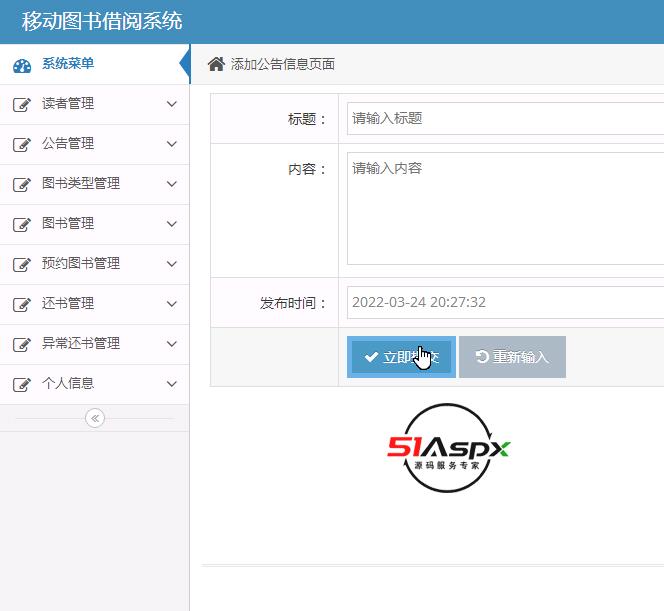The width and height of the screenshot is (664, 611).
Task: Click the 51Aspx logo image
Action: (x=448, y=448)
